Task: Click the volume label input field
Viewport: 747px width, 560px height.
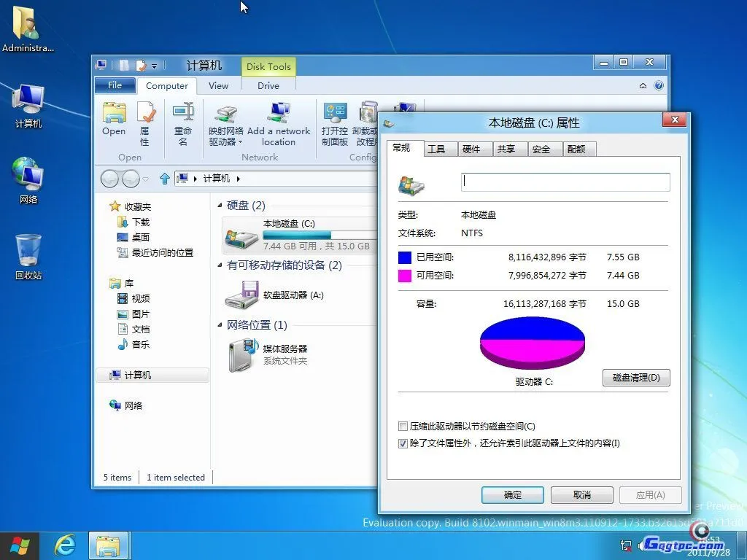Action: click(565, 181)
